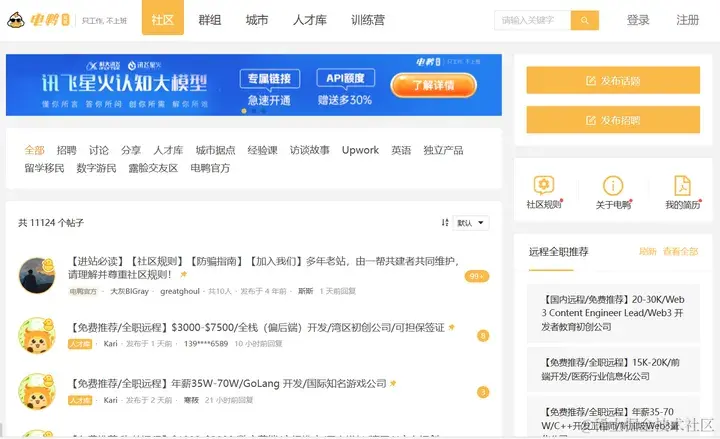Click the sort order arrows icon

(444, 223)
